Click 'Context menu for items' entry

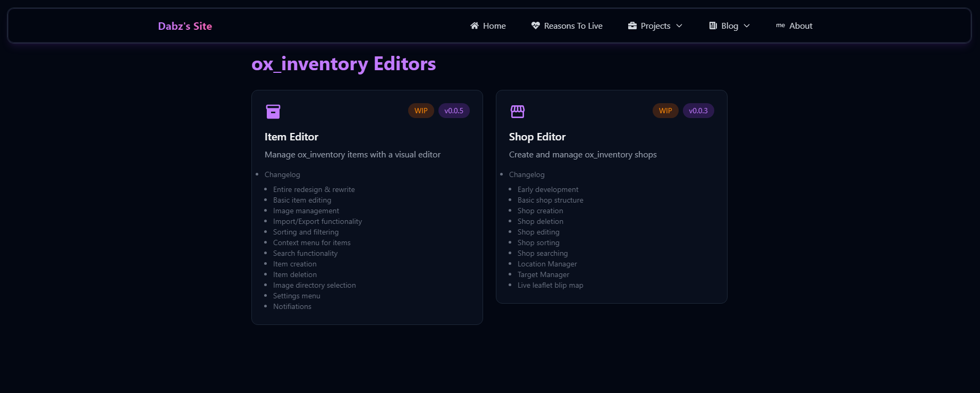click(x=312, y=243)
